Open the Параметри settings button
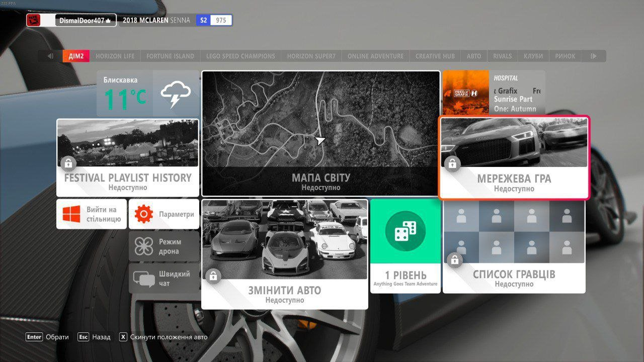644x362 pixels. click(164, 214)
